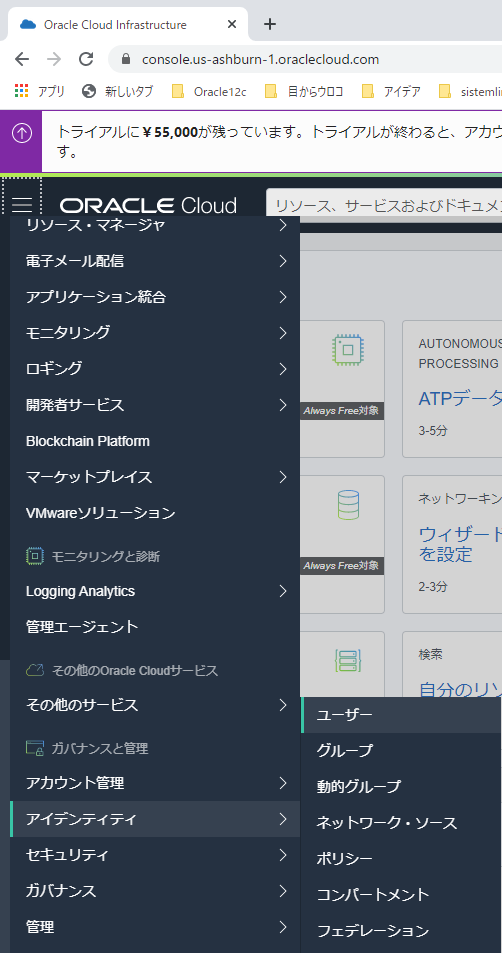Viewport: 502px width, 953px height.
Task: Click the モニタリングと診断 section chip icon
Action: (x=35, y=556)
